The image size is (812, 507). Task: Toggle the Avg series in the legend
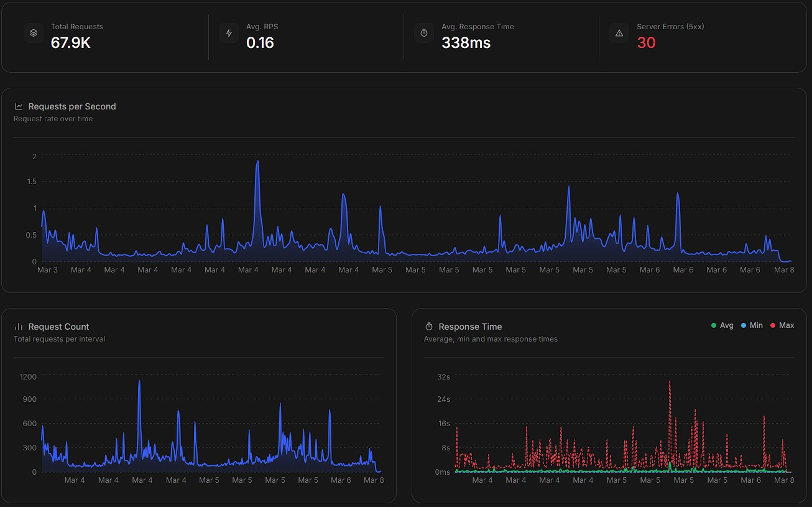pos(722,325)
